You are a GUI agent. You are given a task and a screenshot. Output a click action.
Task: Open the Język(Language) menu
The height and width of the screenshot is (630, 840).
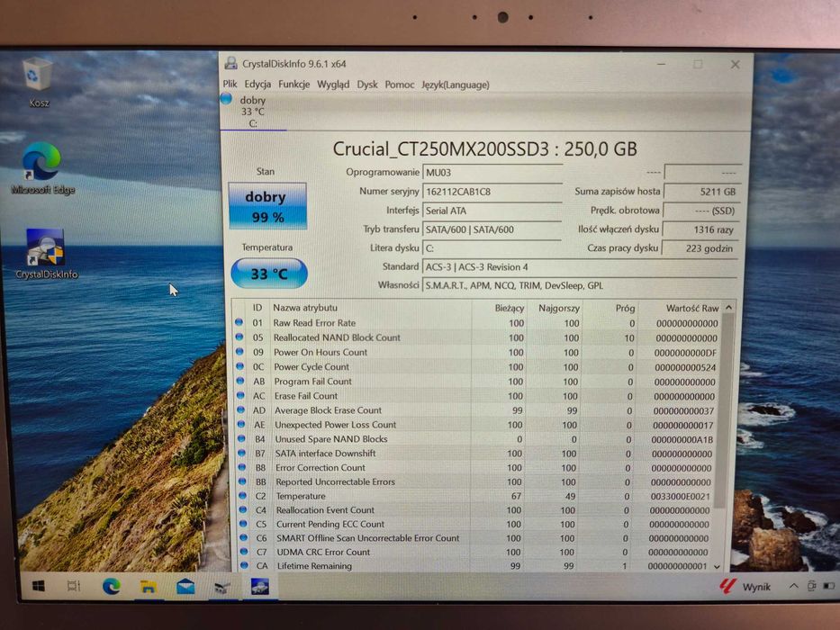456,85
